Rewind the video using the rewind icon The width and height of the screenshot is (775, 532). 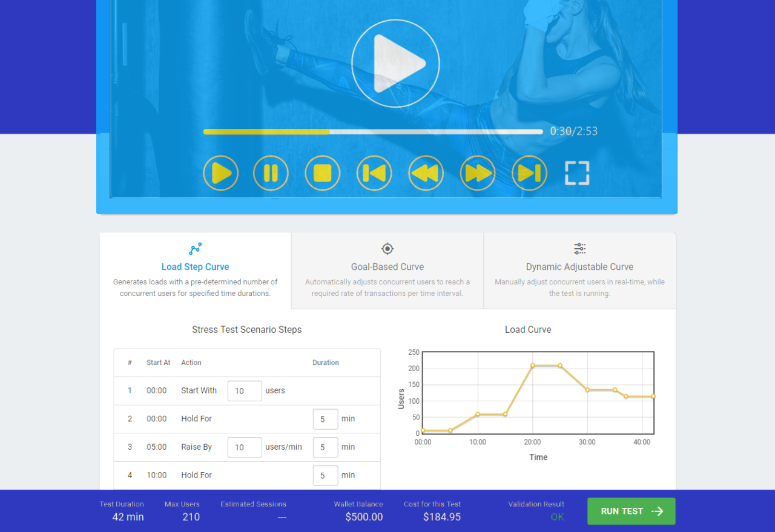(x=426, y=173)
